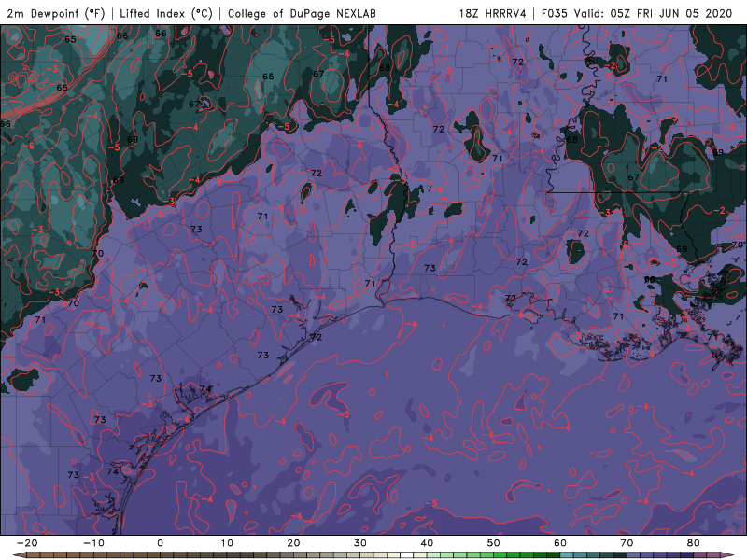747x560 pixels.
Task: Click the '20' color scale label
Action: (293, 543)
